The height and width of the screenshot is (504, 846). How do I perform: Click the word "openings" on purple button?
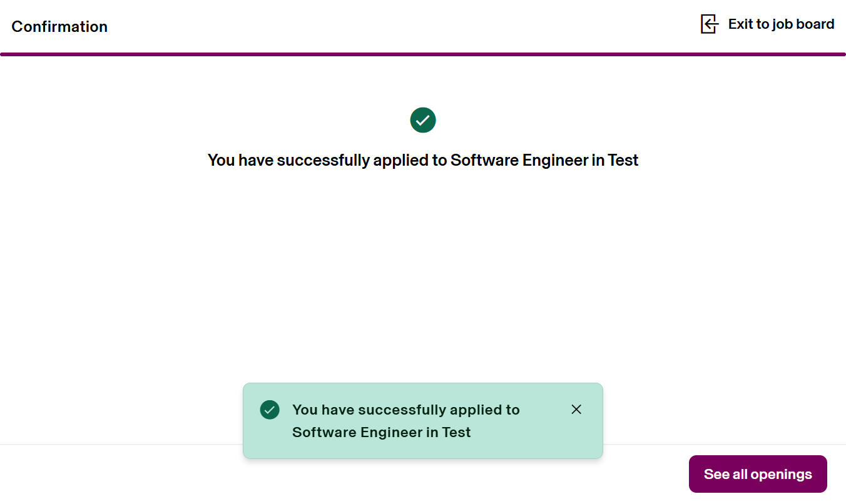tap(781, 474)
